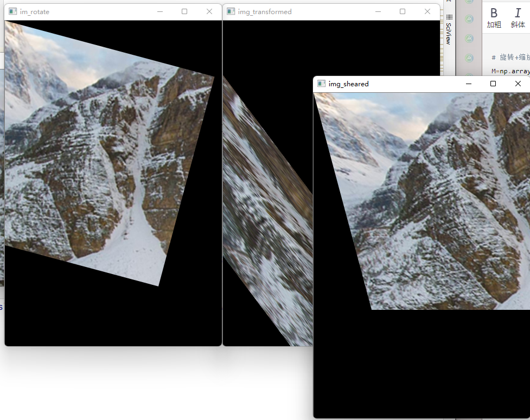The image size is (530, 420).
Task: Minimize the img_transformed window
Action: [x=378, y=11]
